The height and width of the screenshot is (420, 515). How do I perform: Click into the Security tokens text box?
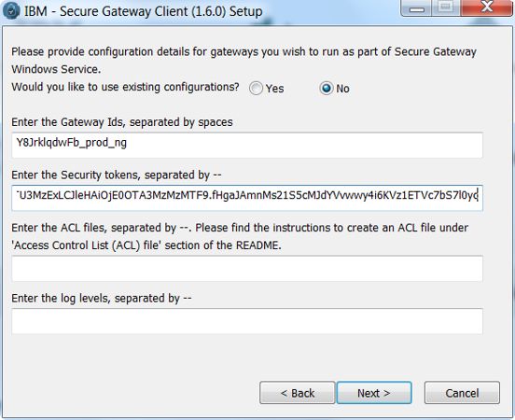[247, 198]
